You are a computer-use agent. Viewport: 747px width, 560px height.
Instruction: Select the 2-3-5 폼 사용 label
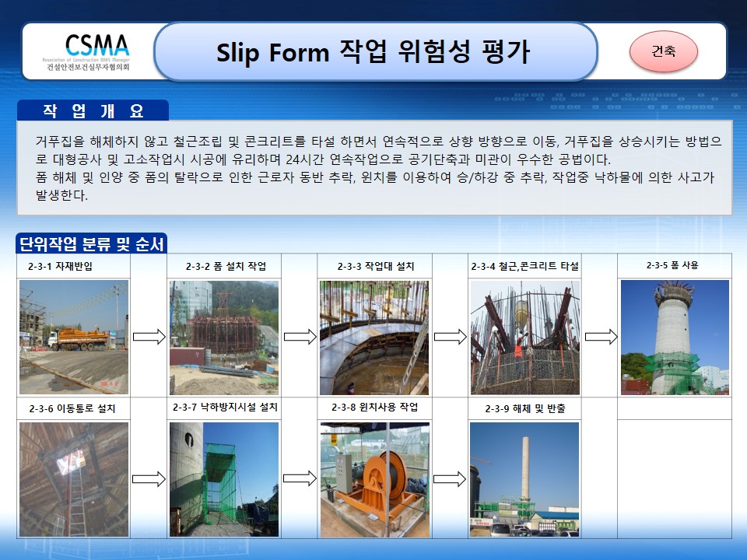[672, 265]
